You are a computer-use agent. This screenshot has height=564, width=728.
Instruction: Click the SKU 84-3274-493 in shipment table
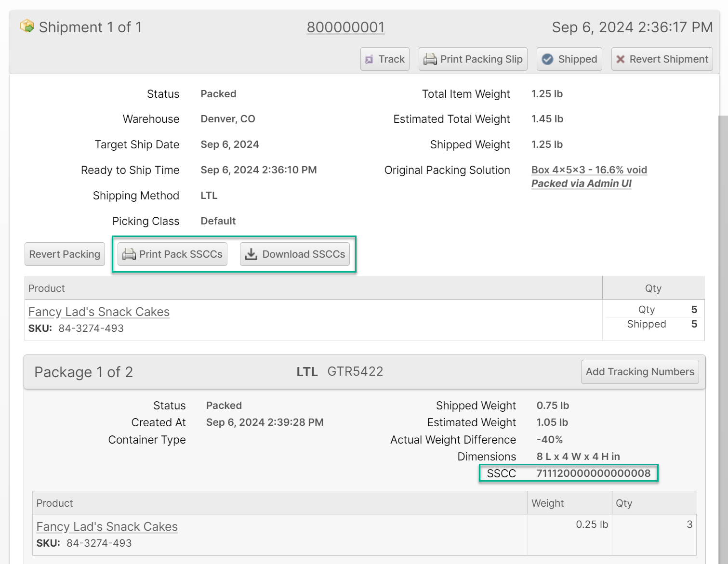tap(91, 328)
